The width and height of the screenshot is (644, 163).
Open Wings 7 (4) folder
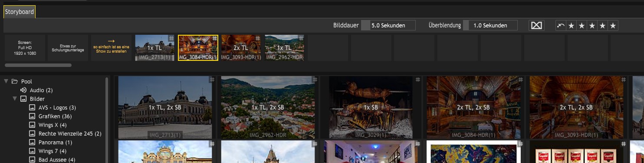(x=53, y=151)
